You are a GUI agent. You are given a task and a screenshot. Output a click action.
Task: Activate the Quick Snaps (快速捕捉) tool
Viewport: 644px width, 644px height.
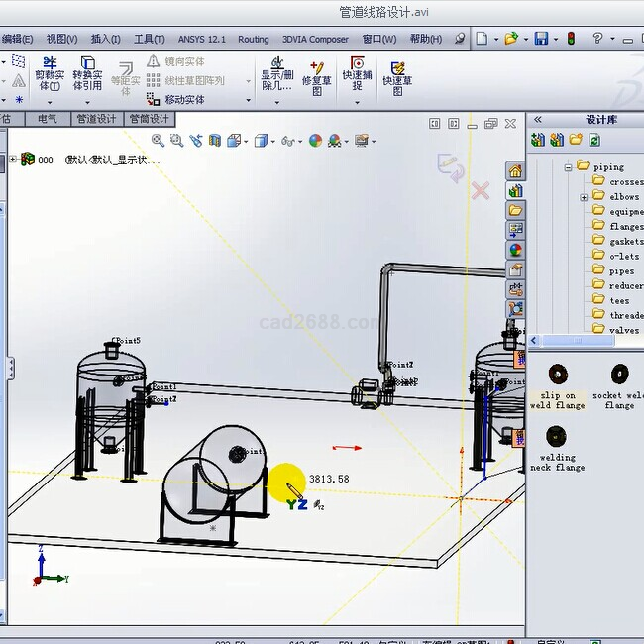[357, 73]
